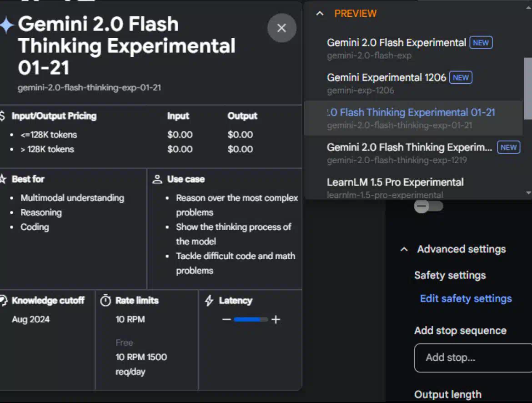Click the latency plus icon
The image size is (532, 403).
[276, 320]
